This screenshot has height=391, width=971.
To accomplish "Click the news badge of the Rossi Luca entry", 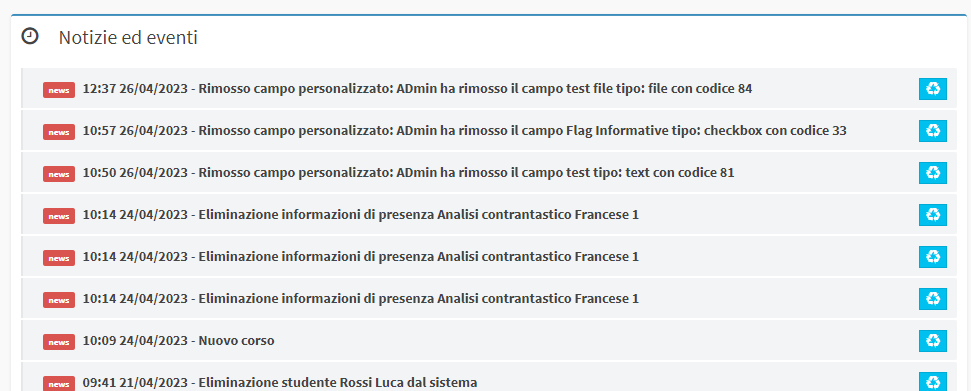I will pyautogui.click(x=59, y=384).
